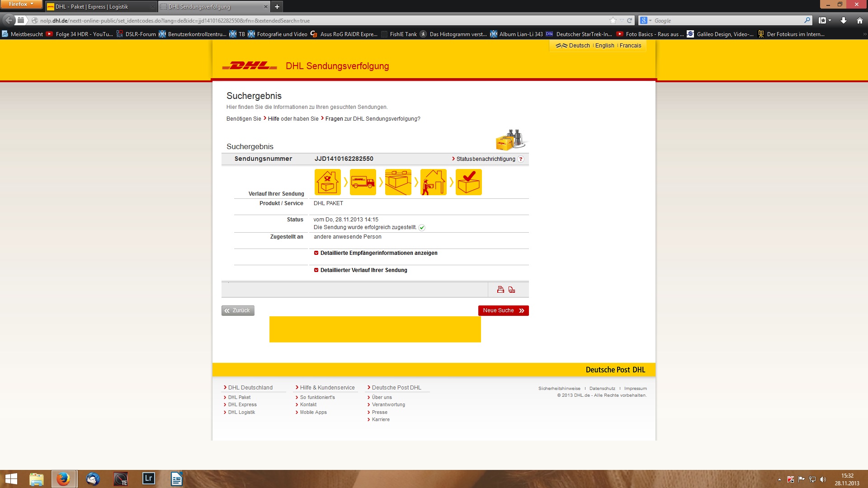
Task: Open the document editor taskbar icon
Action: (177, 479)
